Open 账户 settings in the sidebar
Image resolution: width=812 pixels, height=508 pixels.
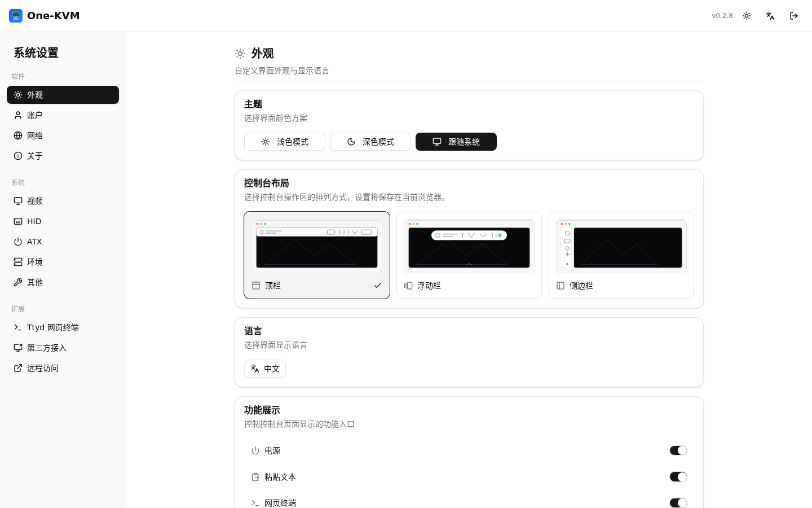point(63,115)
